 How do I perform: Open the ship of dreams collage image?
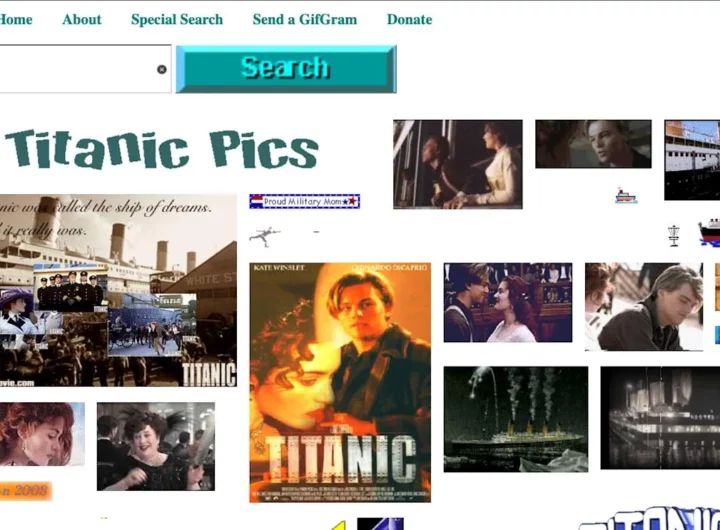coord(118,290)
